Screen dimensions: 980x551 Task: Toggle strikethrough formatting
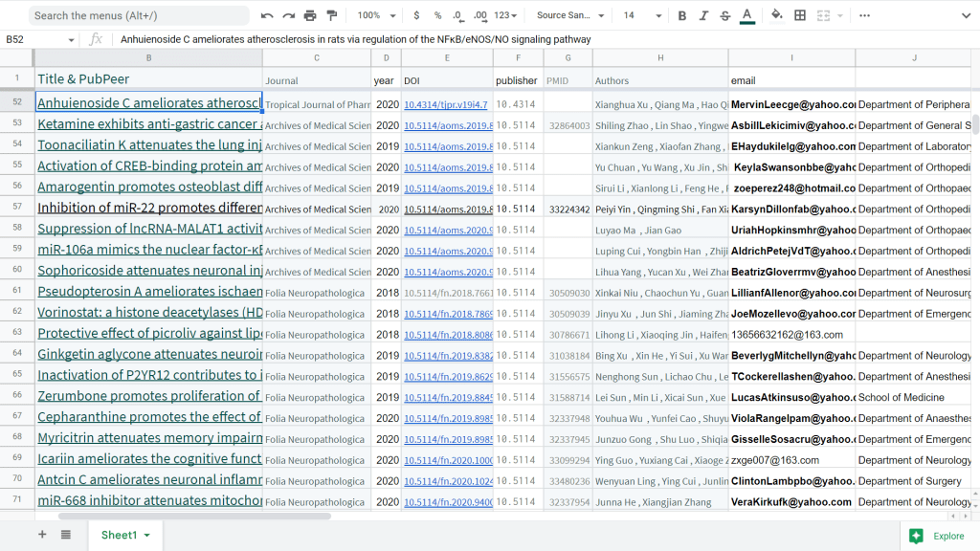[x=724, y=15]
